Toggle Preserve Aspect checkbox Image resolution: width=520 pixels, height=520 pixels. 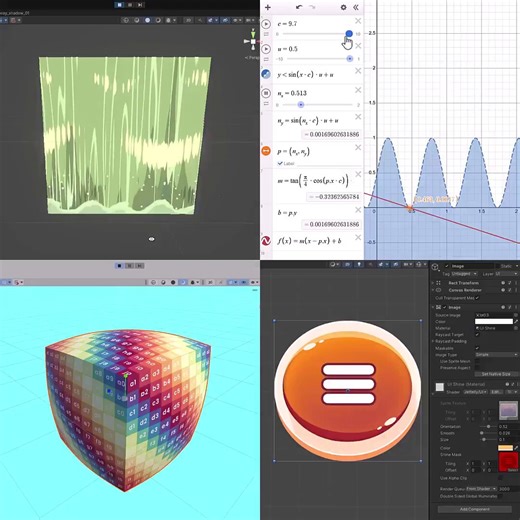pyautogui.click(x=477, y=368)
